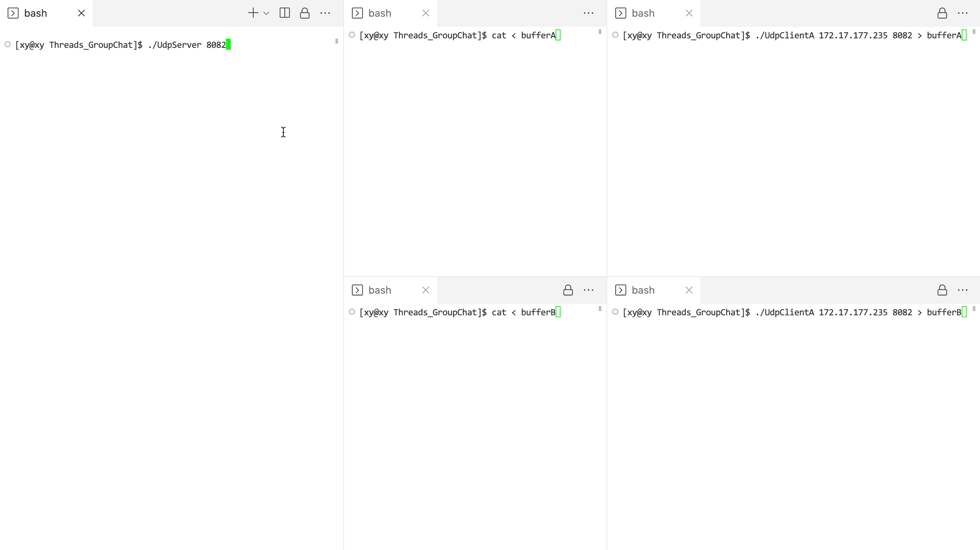Click scrollbar marker in UdpServer terminal
The width and height of the screenshot is (980, 550).
(x=337, y=41)
